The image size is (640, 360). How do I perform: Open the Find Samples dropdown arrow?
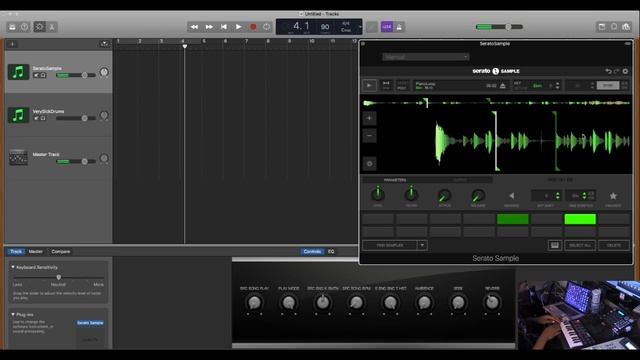pyautogui.click(x=422, y=245)
